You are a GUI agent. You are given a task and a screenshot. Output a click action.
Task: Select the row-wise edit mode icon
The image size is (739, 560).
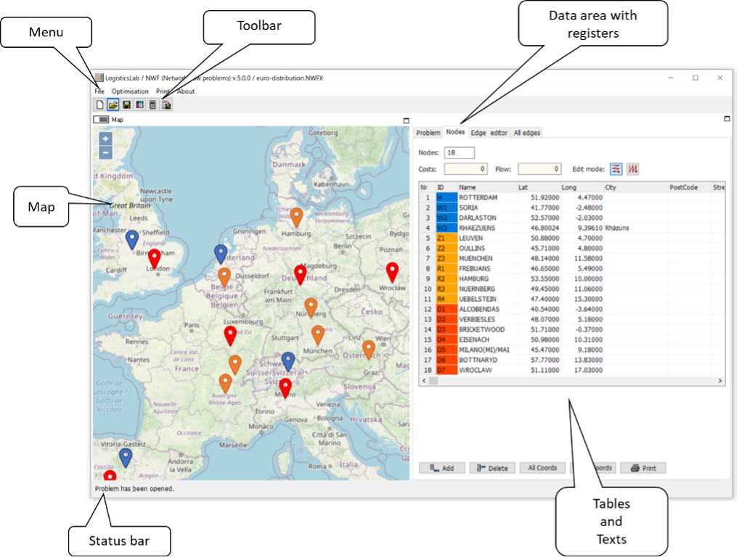point(616,169)
